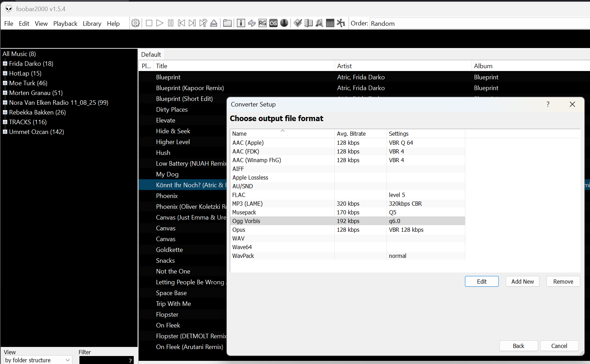Image resolution: width=590 pixels, height=364 pixels.
Task: Pause playback using the toolbar icon
Action: (x=171, y=23)
